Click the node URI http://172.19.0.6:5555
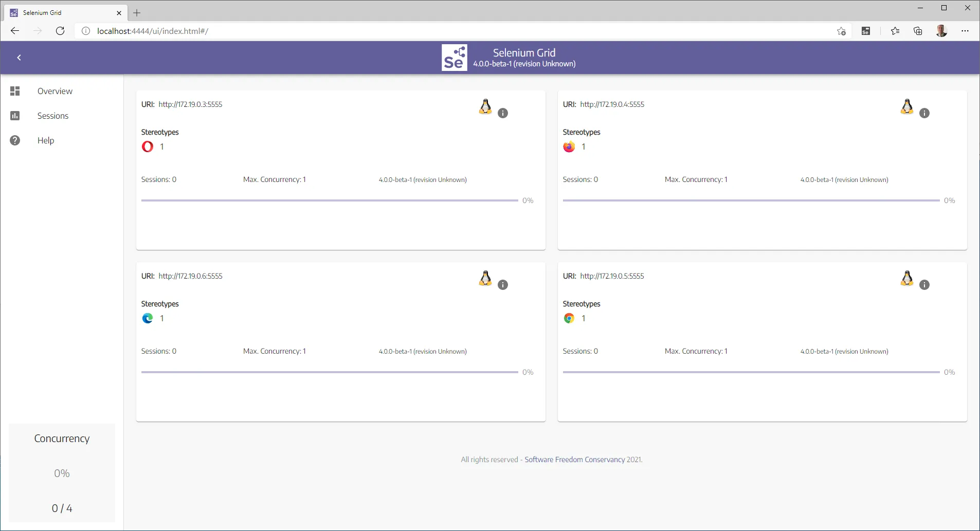980x531 pixels. [x=190, y=276]
